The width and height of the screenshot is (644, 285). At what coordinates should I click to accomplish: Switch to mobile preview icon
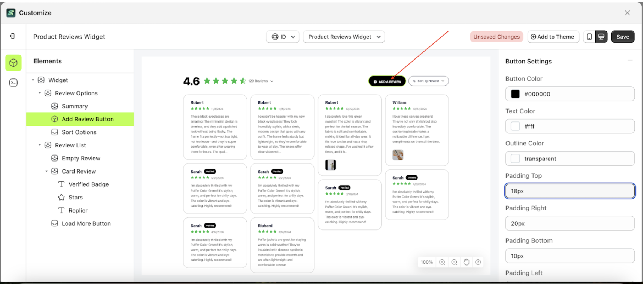click(589, 37)
